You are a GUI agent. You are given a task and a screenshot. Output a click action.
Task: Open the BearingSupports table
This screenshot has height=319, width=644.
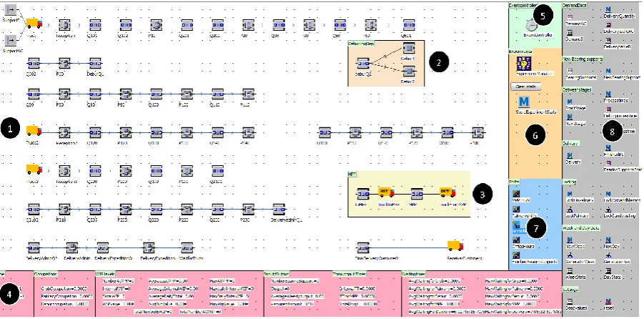point(570,71)
